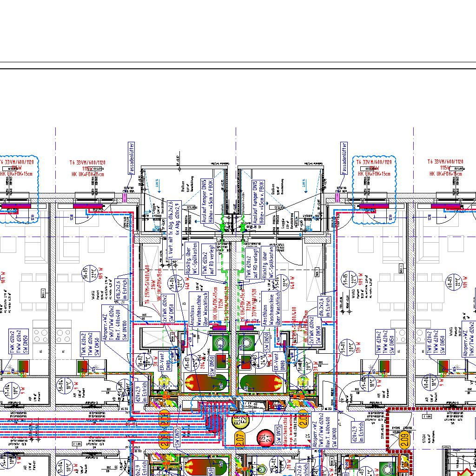Click the yellow room tag 2.07
The height and width of the screenshot is (476, 476).
point(240,437)
